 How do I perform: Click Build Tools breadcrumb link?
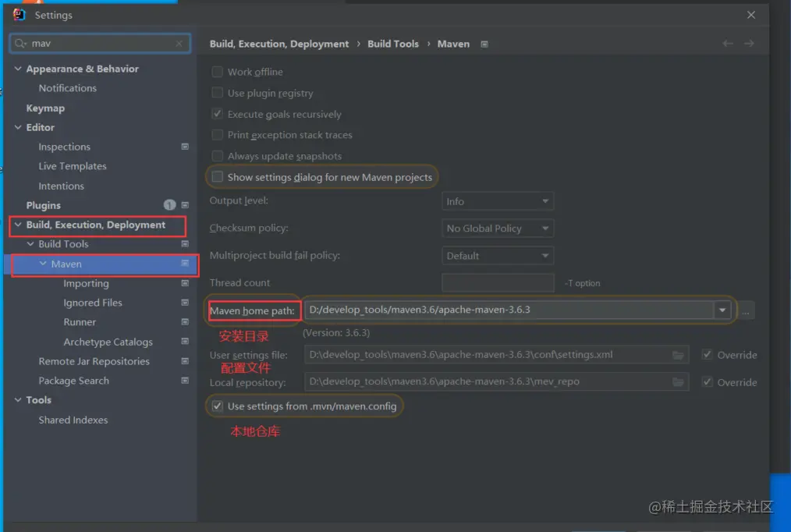tap(393, 44)
